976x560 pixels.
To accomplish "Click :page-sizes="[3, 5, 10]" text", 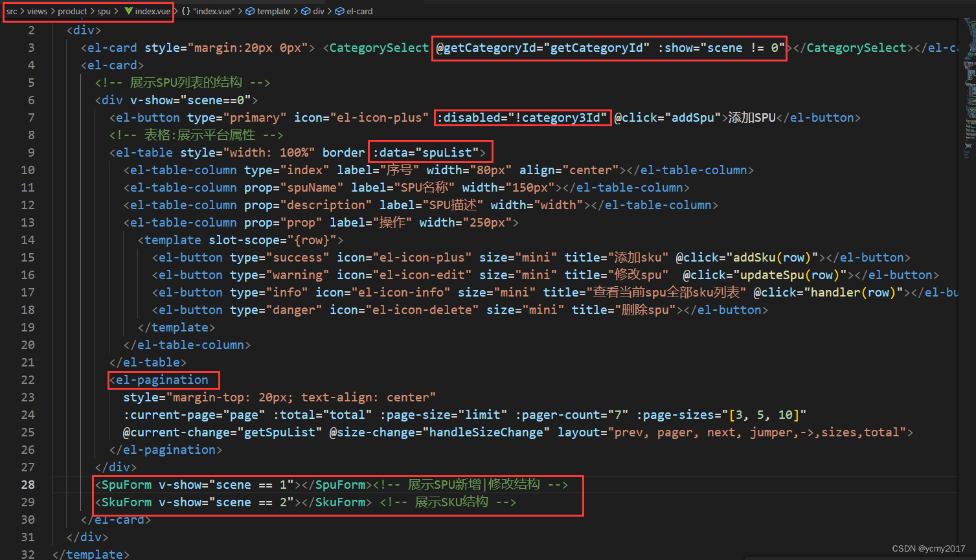I will point(722,415).
